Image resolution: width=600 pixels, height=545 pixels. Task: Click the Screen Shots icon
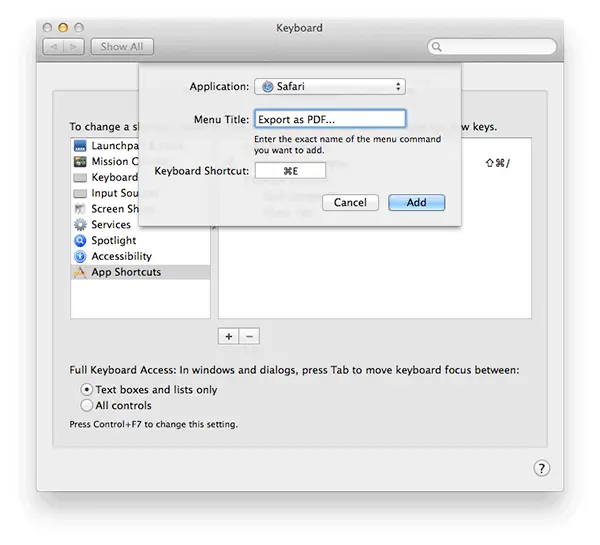click(x=80, y=209)
